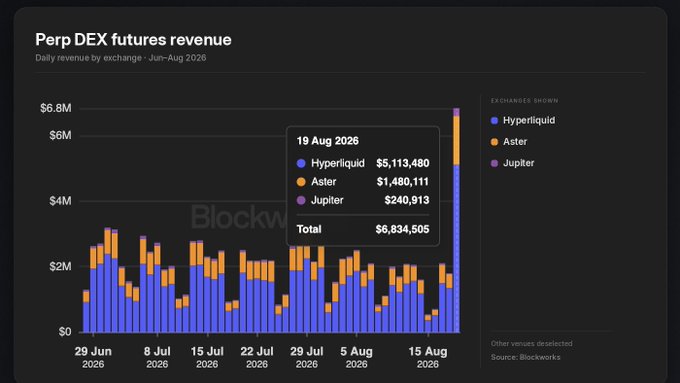Click the orange Aster legend dot
Screen dimensions: 680x383
(494, 142)
